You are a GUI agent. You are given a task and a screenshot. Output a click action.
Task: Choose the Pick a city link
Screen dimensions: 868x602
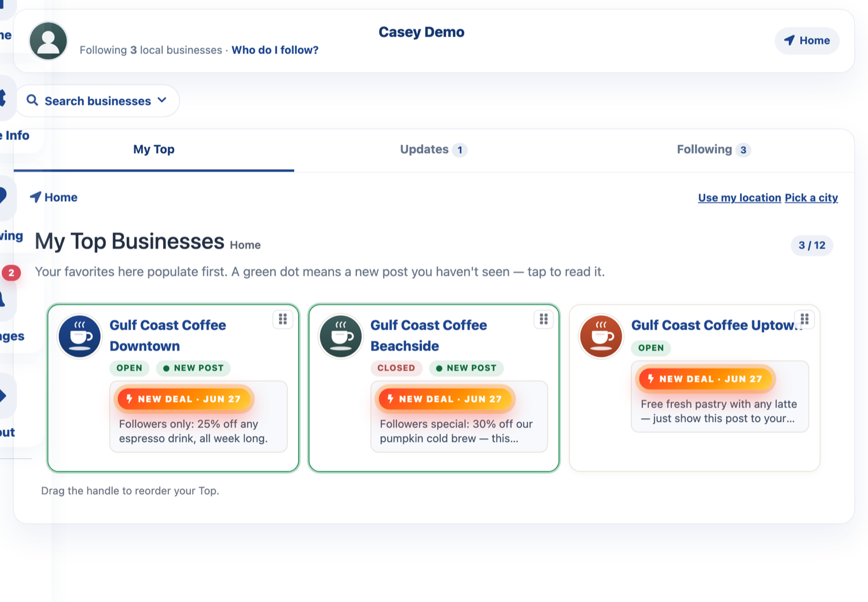coord(811,198)
